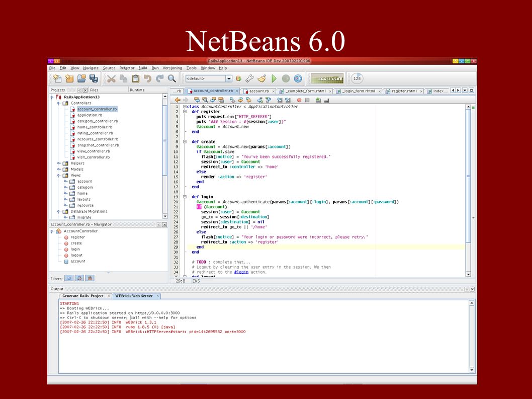The height and width of the screenshot is (399, 532).
Task: Close the account_controller.rb editor tab
Action: point(237,91)
